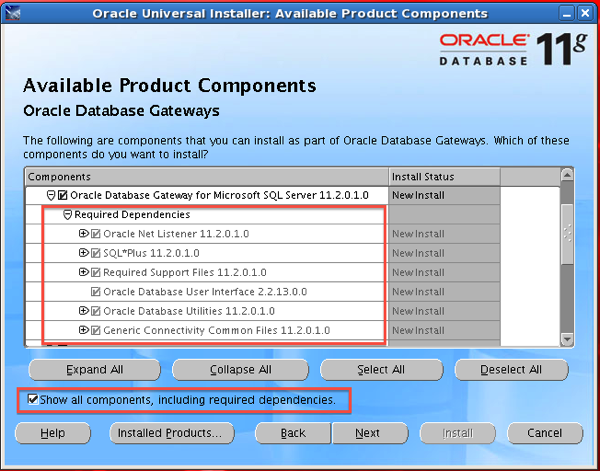Toggle Oracle Database Gateway for Microsoft SQL Server checkbox
600x471 pixels.
point(62,196)
